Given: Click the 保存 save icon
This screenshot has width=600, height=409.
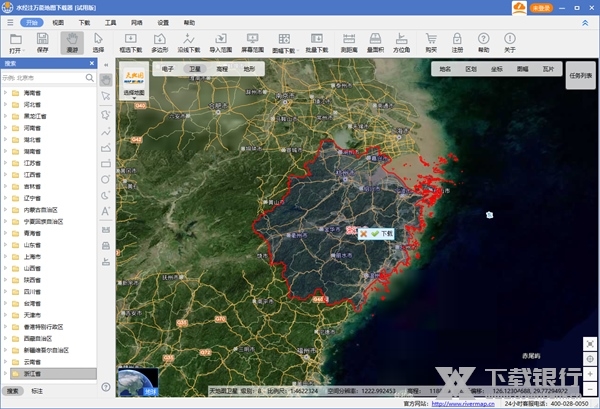Looking at the screenshot, I should (x=42, y=41).
